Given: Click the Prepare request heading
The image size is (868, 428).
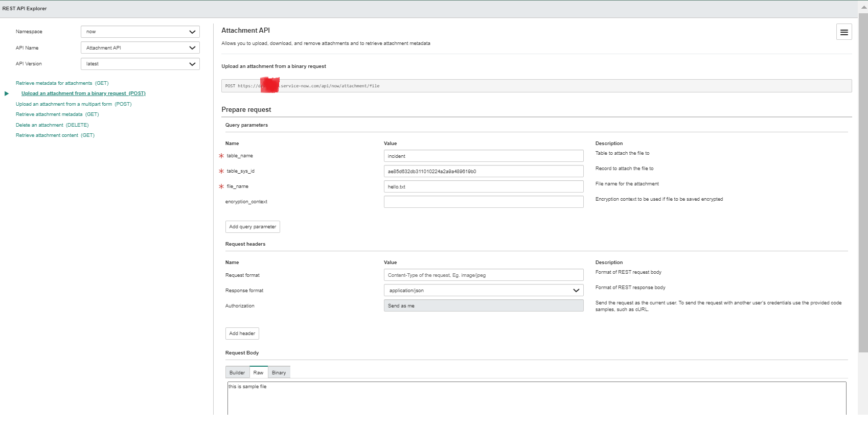Looking at the screenshot, I should [x=246, y=110].
